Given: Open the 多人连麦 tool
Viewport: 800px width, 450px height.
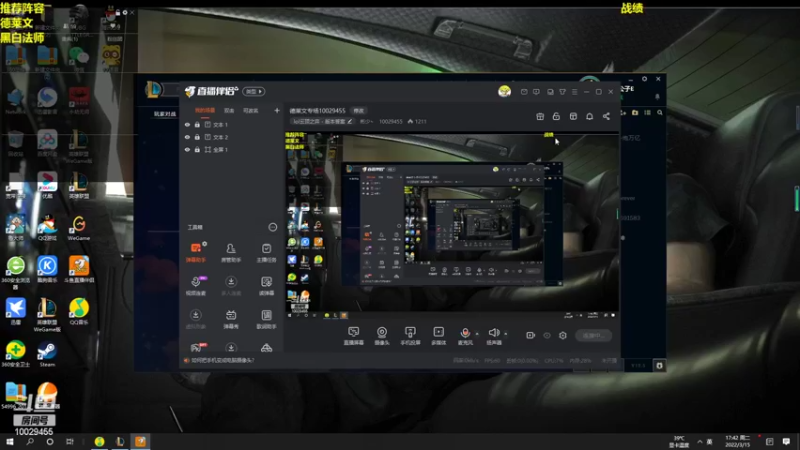Looking at the screenshot, I should point(231,286).
